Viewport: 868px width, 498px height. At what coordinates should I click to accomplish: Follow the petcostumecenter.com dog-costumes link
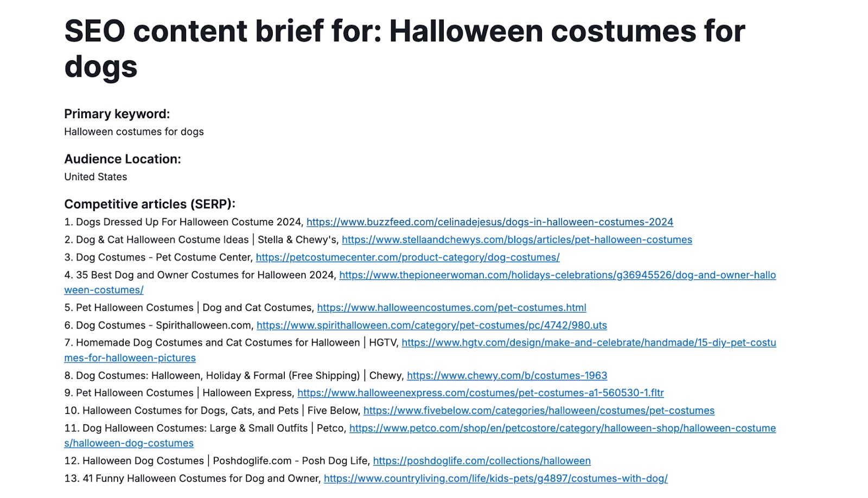click(x=407, y=257)
